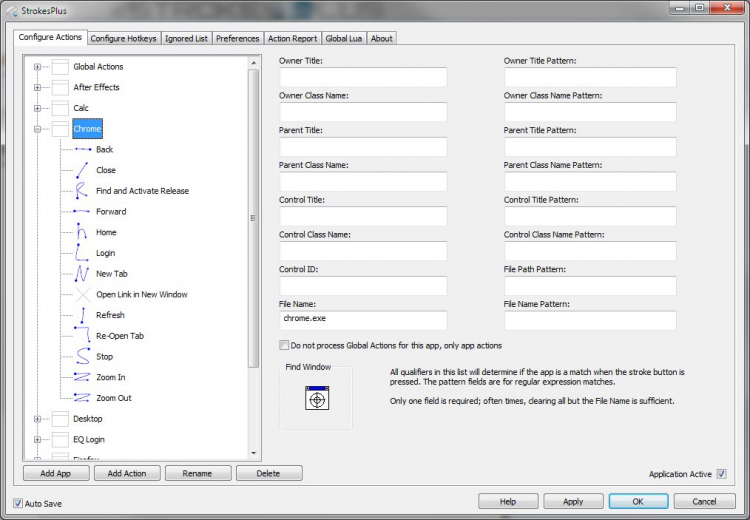Screen dimensions: 750x520
Task: Click the tree list scrollbar thumb
Action: 254,218
